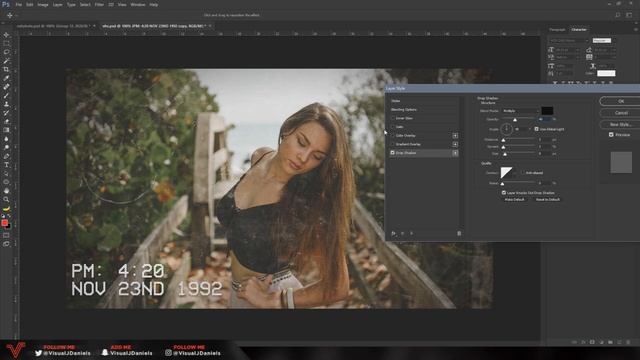Click the search icon in the options bar
This screenshot has height=360, width=640.
coord(618,15)
